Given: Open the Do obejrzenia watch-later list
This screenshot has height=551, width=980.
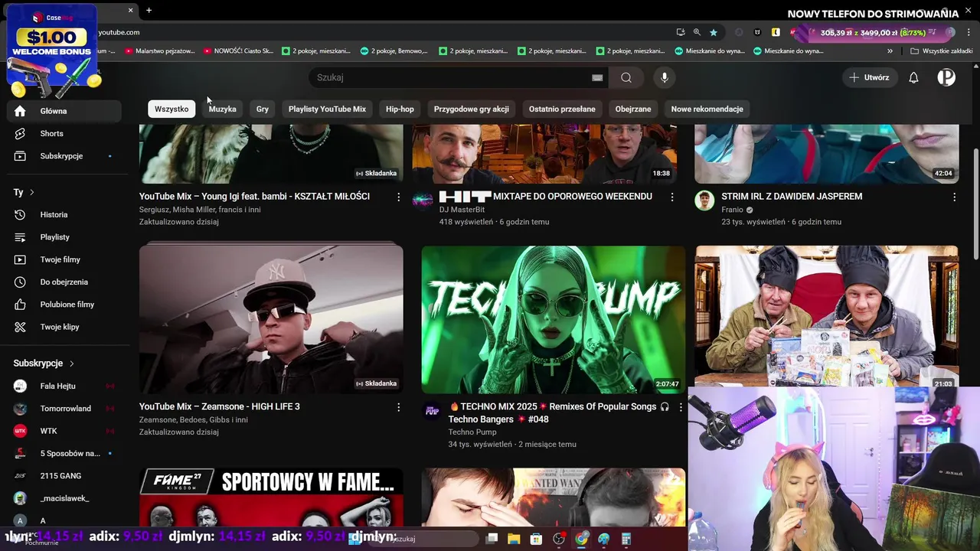Looking at the screenshot, I should (x=64, y=282).
